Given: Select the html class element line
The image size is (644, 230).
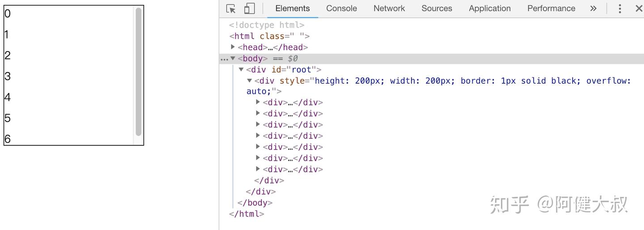Looking at the screenshot, I should tap(269, 36).
